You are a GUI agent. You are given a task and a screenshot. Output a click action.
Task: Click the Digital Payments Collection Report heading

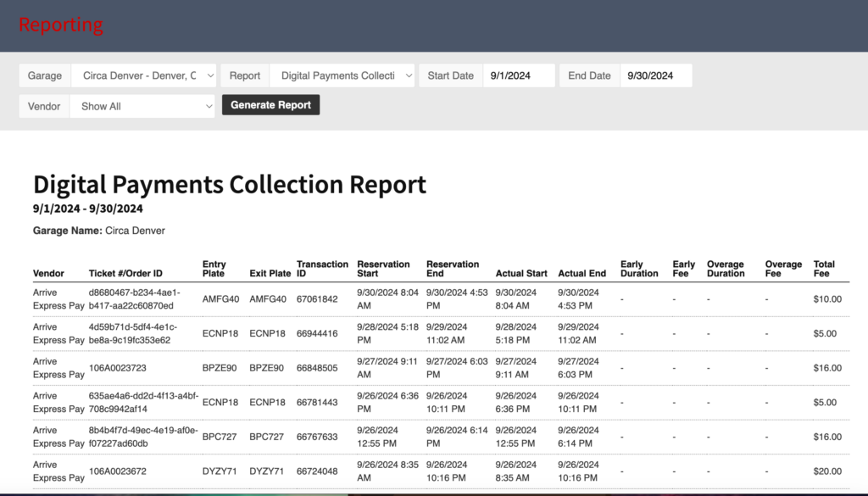[230, 184]
